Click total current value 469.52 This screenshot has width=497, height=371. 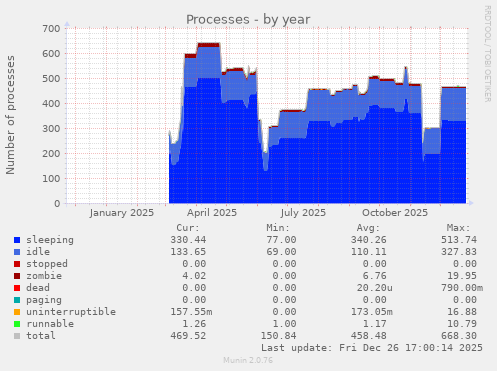tap(188, 336)
